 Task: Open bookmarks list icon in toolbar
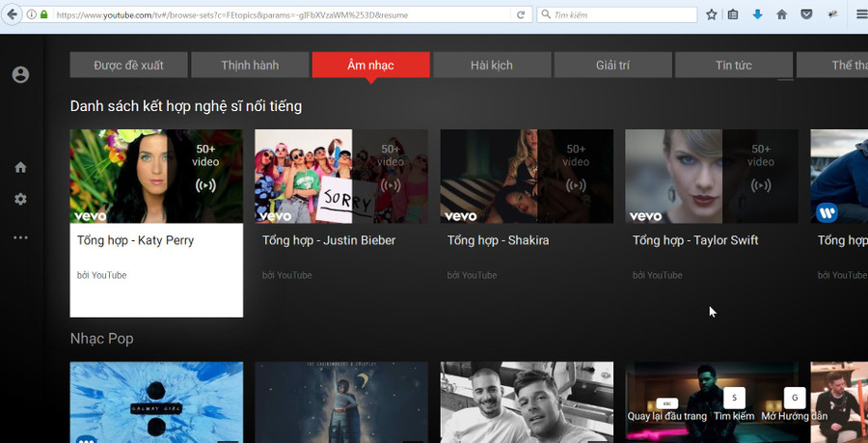point(733,14)
